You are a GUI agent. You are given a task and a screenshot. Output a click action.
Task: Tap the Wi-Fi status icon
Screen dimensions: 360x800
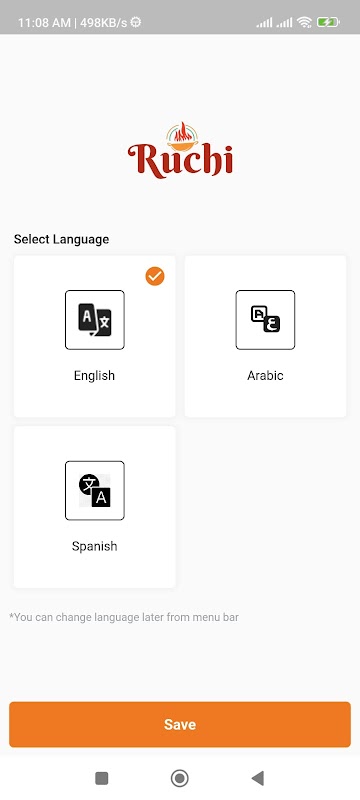304,22
